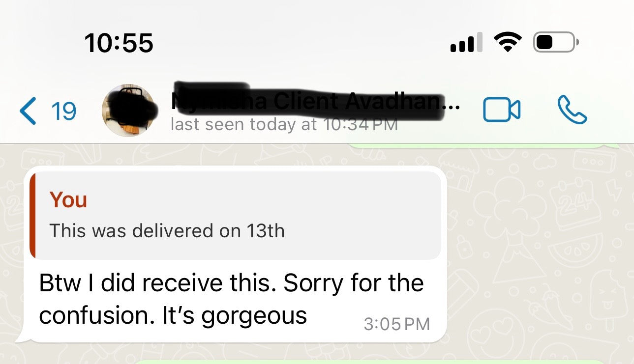Check the WiFi status bar icon
The image size is (634, 364).
[509, 42]
